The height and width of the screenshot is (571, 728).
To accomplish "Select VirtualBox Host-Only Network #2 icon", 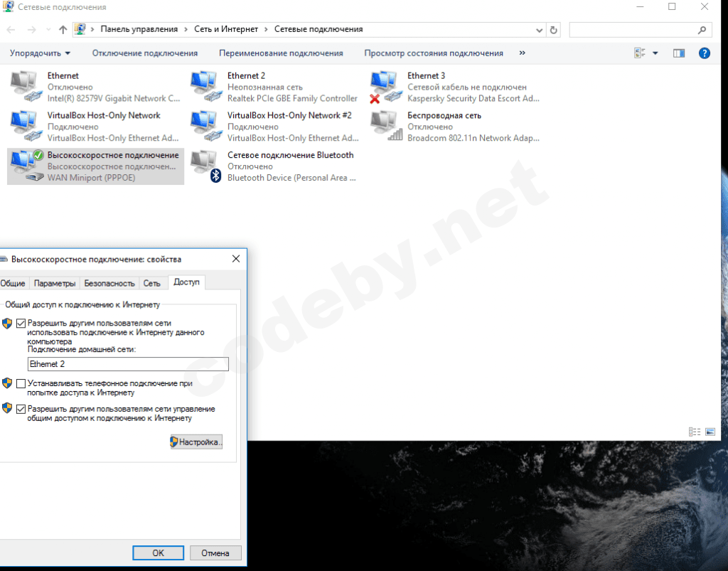I will click(205, 126).
